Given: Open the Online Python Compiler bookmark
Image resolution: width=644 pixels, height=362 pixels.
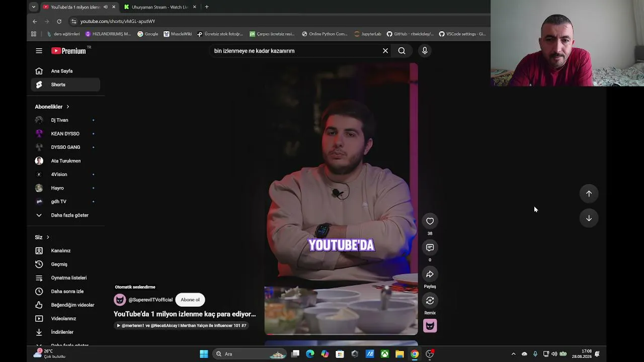Looking at the screenshot, I should 325,34.
